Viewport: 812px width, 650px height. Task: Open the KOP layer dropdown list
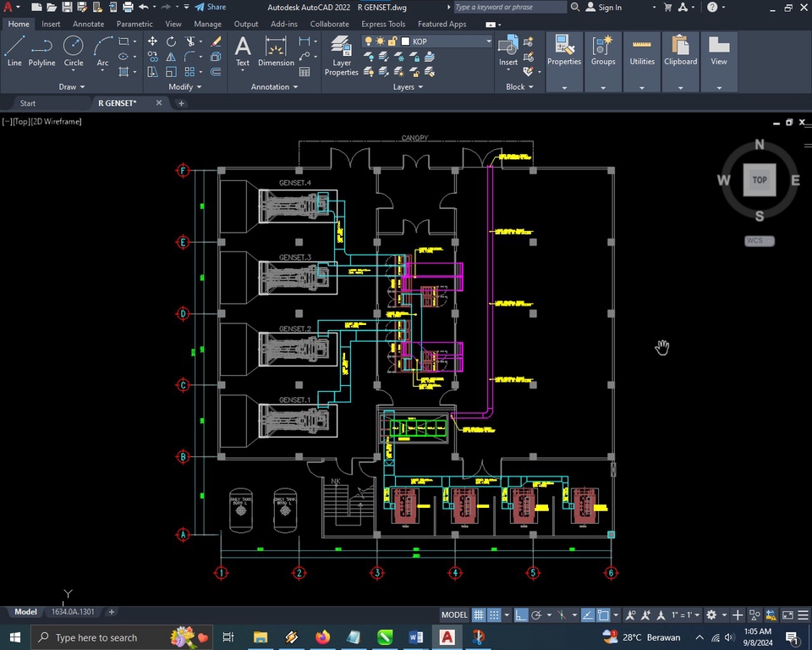pyautogui.click(x=488, y=41)
